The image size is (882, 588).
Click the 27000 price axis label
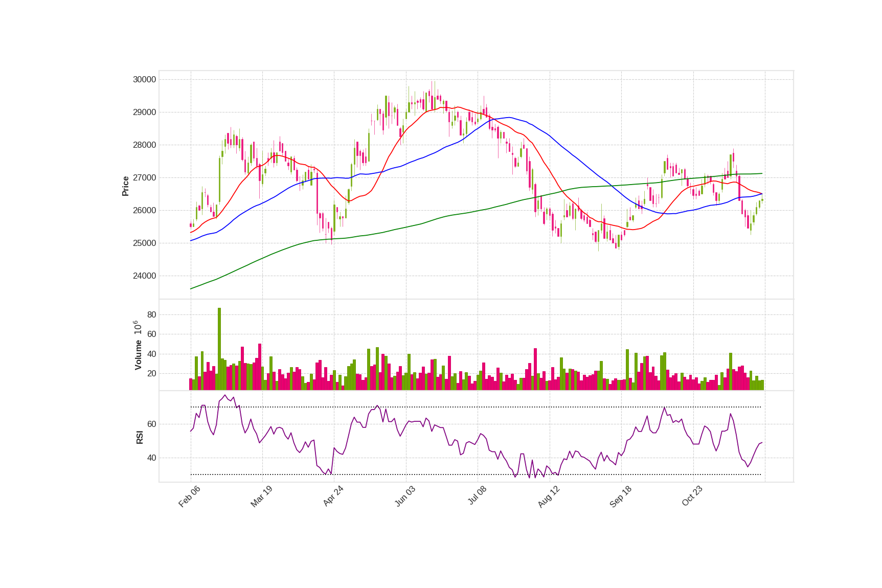point(144,177)
